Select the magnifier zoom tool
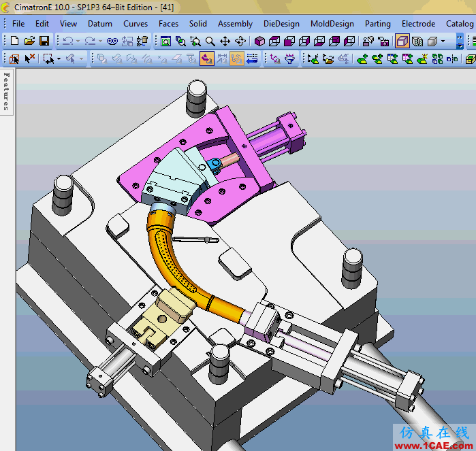 tap(210, 41)
